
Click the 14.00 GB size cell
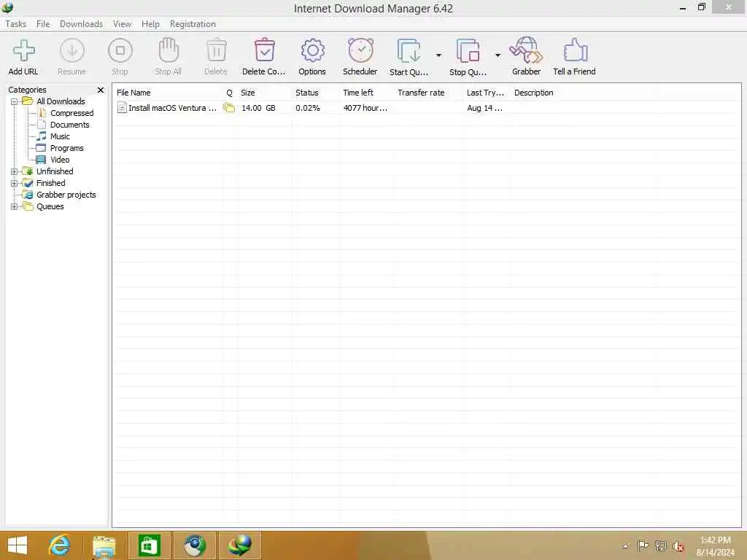point(258,108)
